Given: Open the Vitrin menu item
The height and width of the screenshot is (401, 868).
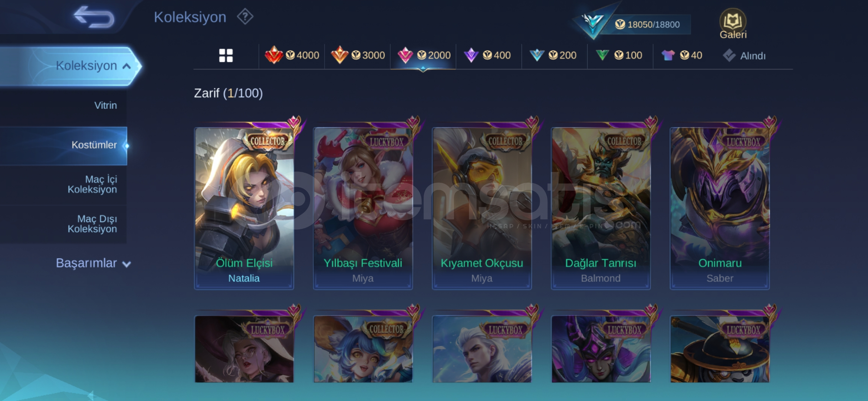Looking at the screenshot, I should click(x=105, y=105).
